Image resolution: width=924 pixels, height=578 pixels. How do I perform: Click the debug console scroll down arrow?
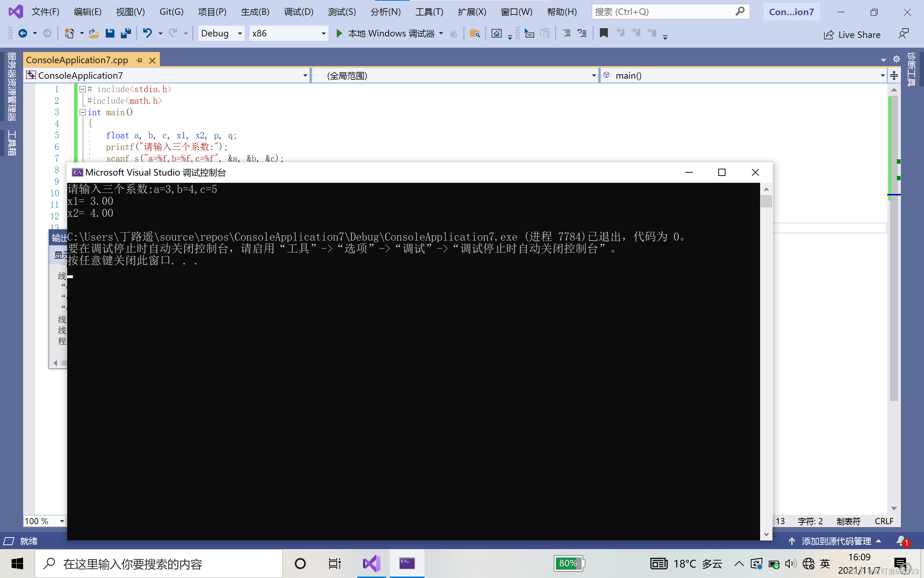pos(766,534)
